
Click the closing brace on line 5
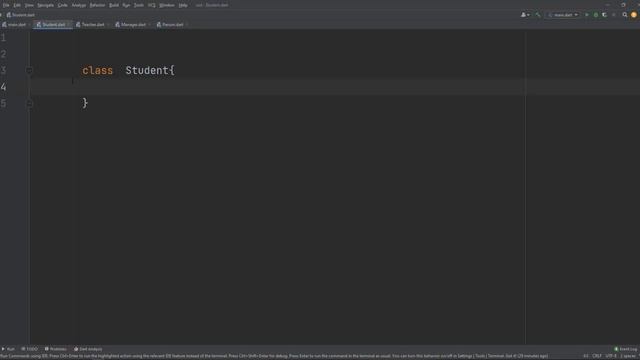(85, 103)
